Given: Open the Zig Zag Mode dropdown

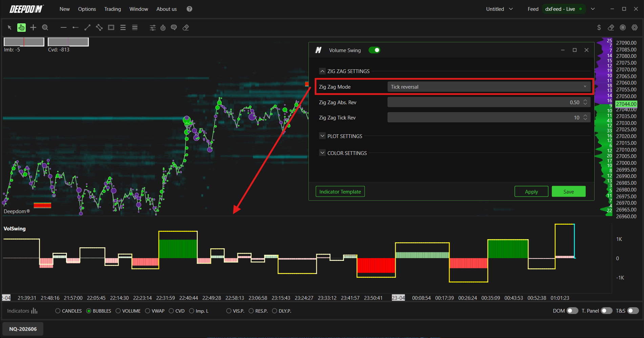Looking at the screenshot, I should click(489, 87).
